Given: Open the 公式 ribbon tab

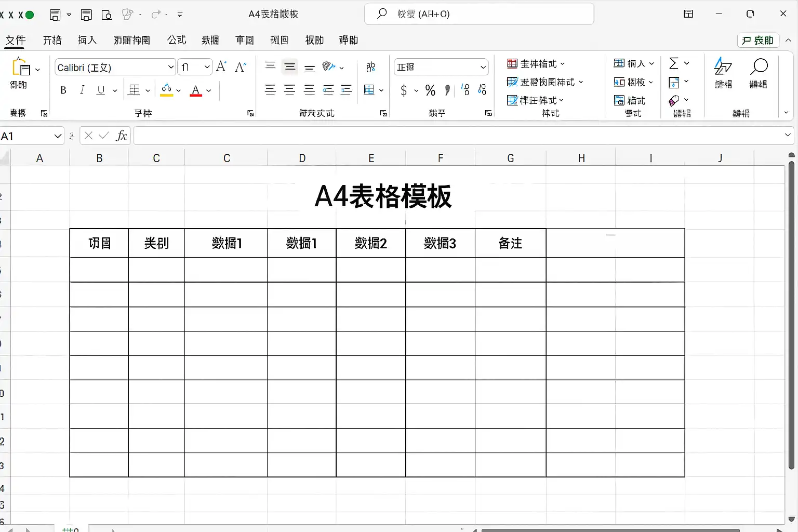Looking at the screenshot, I should pos(176,40).
